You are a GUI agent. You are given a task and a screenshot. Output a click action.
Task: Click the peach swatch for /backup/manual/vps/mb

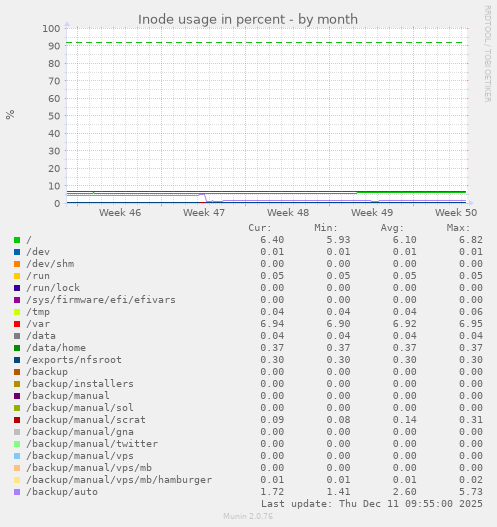17,468
